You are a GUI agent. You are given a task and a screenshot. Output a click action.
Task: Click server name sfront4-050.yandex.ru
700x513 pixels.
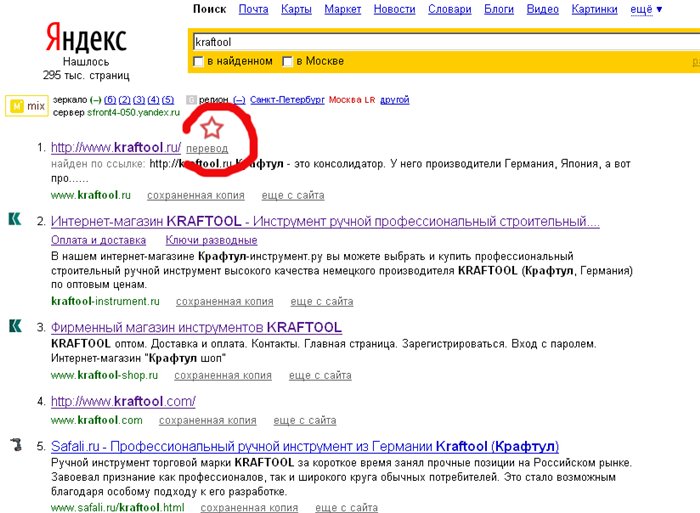(133, 112)
